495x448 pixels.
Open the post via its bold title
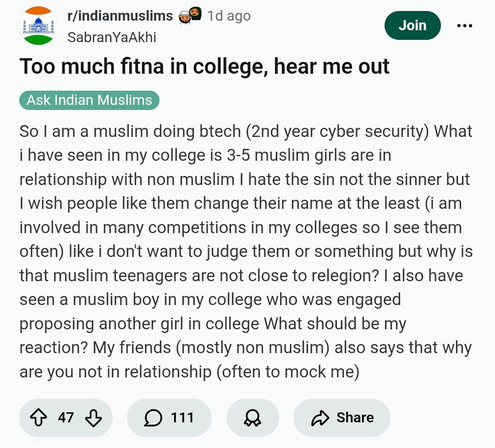tap(204, 67)
